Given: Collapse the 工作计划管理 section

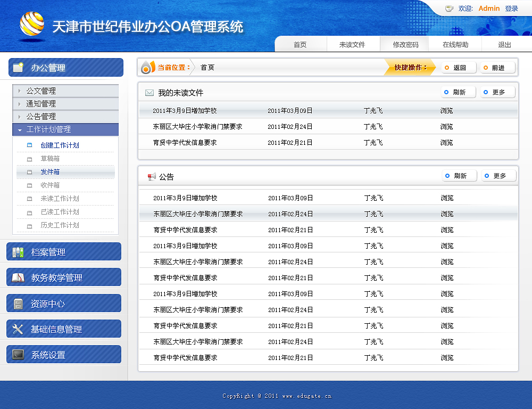Looking at the screenshot, I should (48, 129).
